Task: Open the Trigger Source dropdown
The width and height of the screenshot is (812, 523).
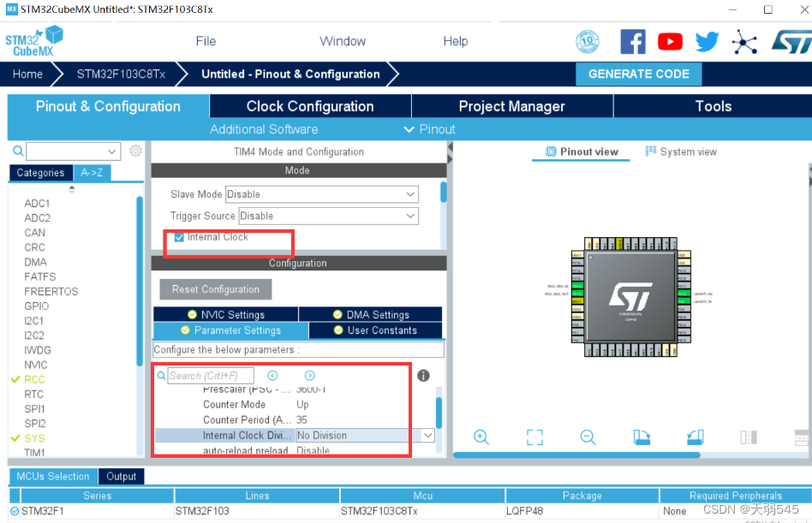Action: (x=328, y=217)
